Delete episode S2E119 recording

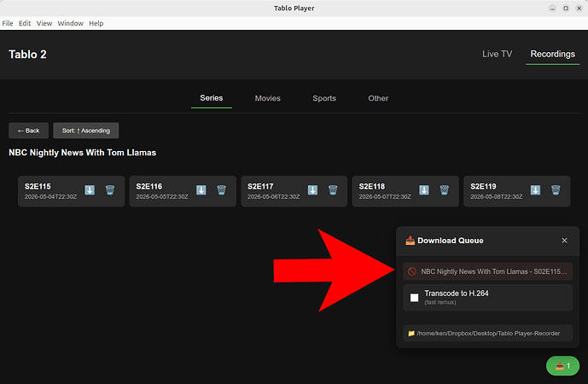(x=556, y=190)
